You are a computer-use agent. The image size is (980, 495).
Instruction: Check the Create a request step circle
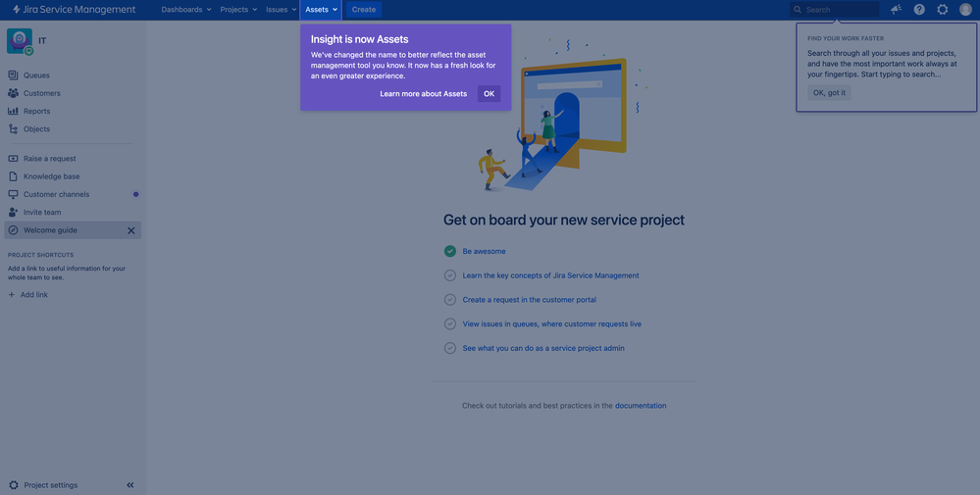450,300
